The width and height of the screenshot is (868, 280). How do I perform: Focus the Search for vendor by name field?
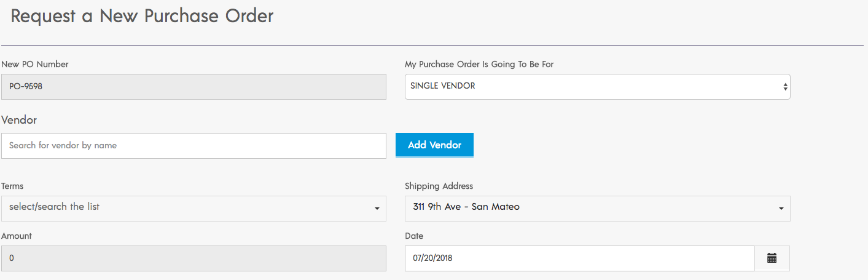click(x=194, y=146)
